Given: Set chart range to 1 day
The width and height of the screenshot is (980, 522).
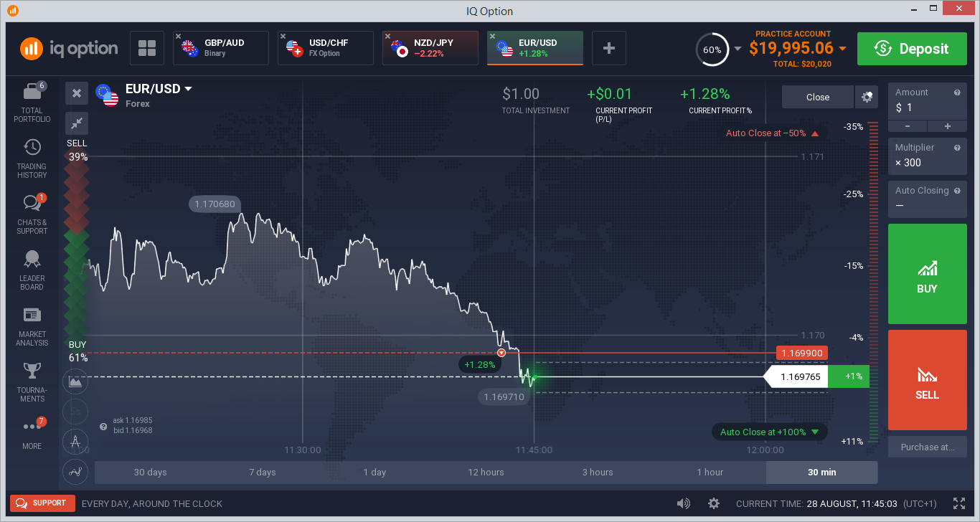Looking at the screenshot, I should pyautogui.click(x=374, y=473).
